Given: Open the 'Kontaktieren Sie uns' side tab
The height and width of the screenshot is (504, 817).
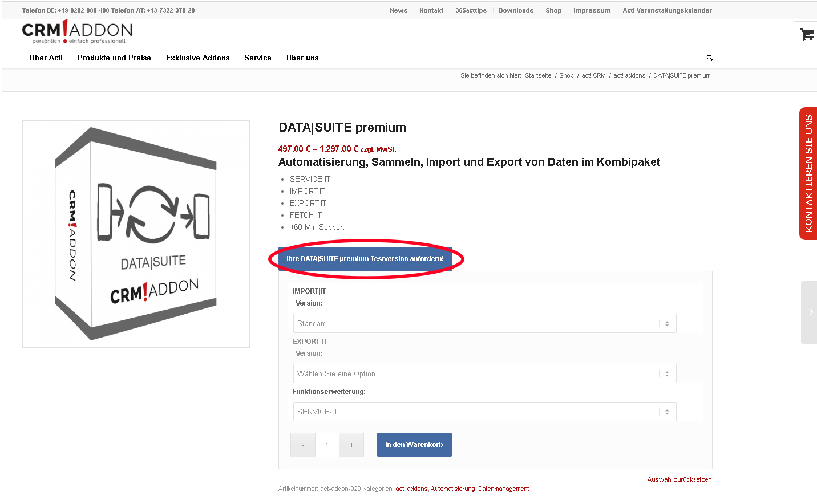Looking at the screenshot, I should point(808,173).
